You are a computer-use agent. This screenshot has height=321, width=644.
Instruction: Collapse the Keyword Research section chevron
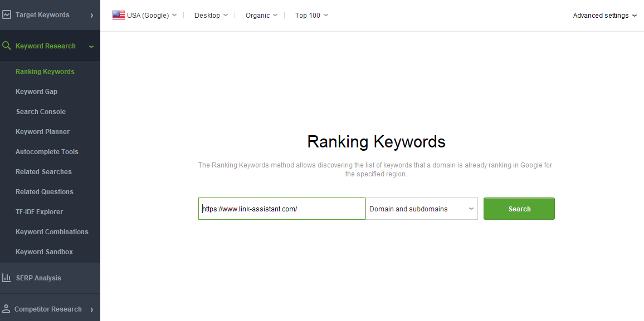tap(91, 46)
